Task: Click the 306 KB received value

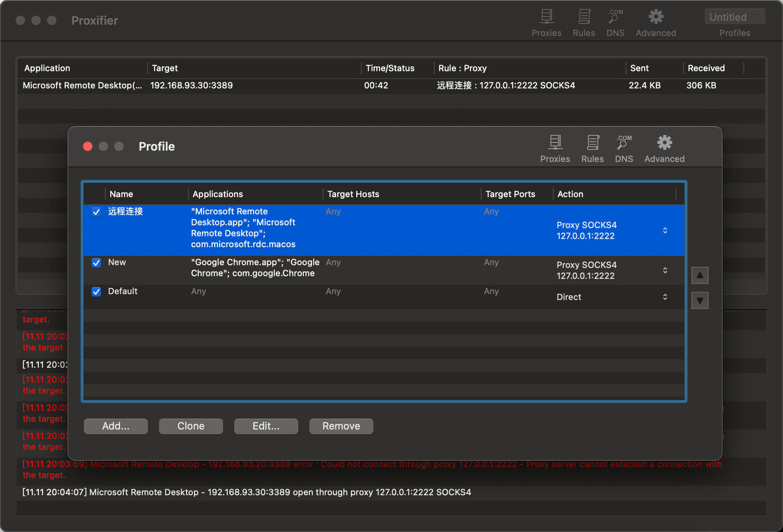Action: coord(701,85)
